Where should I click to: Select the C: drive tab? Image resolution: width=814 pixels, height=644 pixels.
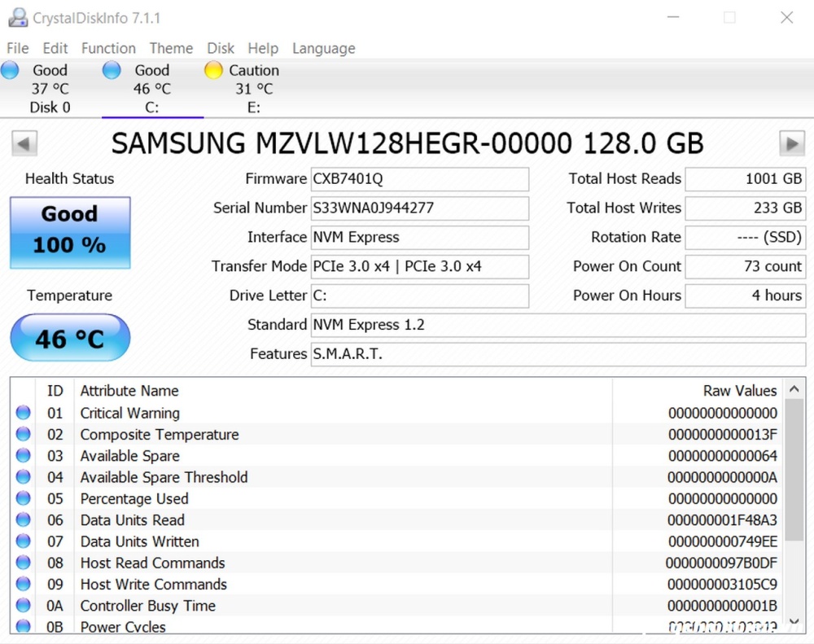pyautogui.click(x=152, y=89)
